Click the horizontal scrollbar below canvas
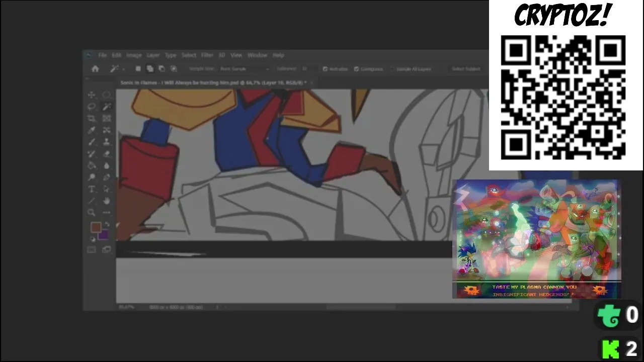The image size is (644, 362). point(361,307)
